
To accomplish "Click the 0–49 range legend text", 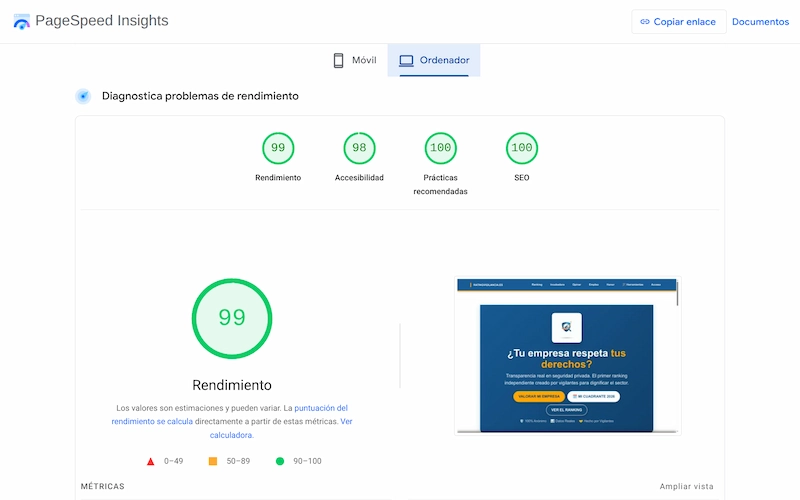I will point(173,461).
